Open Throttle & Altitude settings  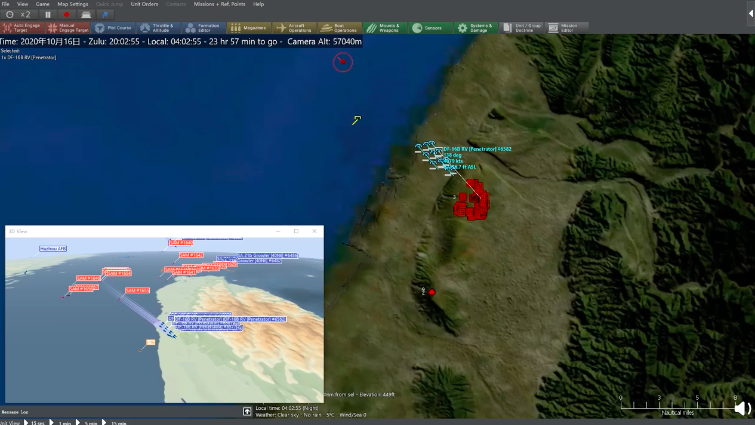coord(159,28)
